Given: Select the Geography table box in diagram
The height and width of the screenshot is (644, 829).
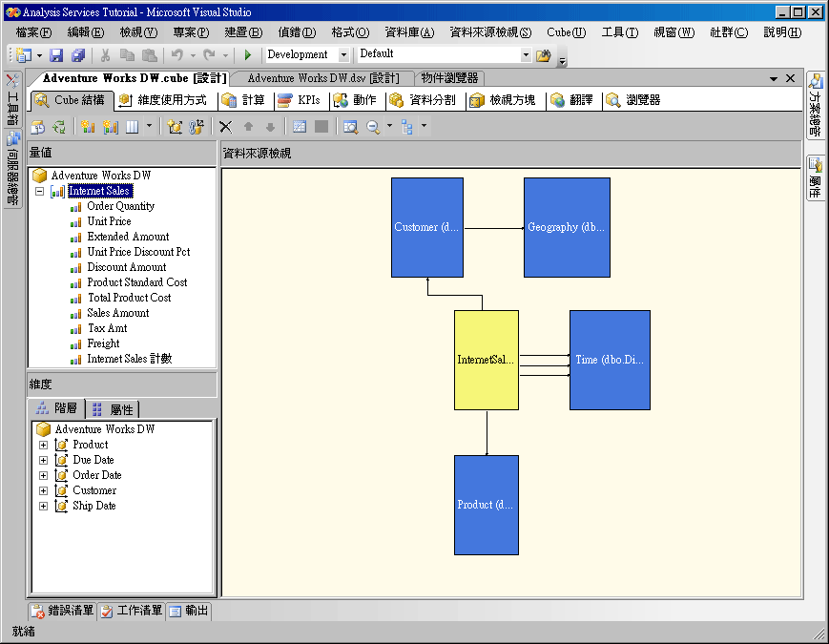Looking at the screenshot, I should 567,227.
